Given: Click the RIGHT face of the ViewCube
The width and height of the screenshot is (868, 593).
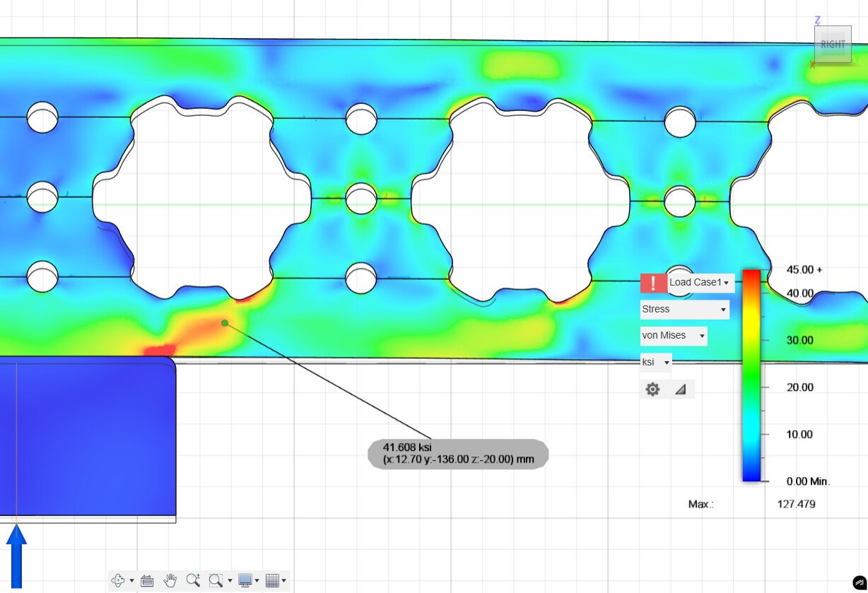Looking at the screenshot, I should click(x=833, y=45).
